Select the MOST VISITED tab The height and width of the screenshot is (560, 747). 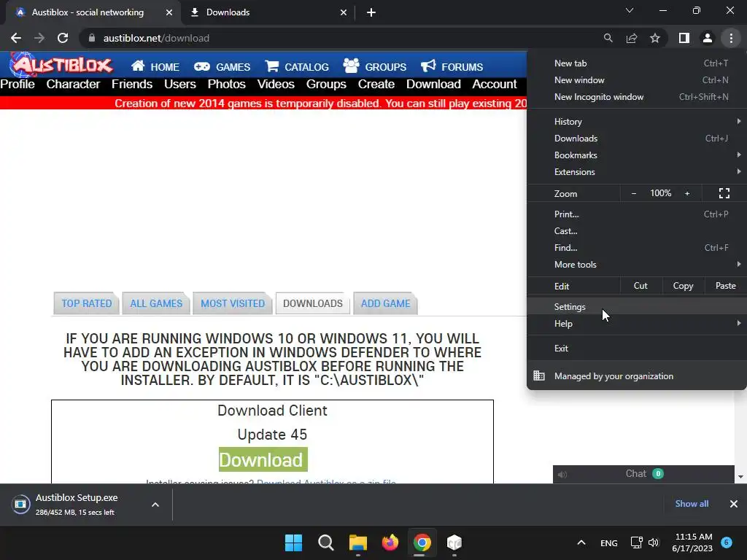point(233,303)
